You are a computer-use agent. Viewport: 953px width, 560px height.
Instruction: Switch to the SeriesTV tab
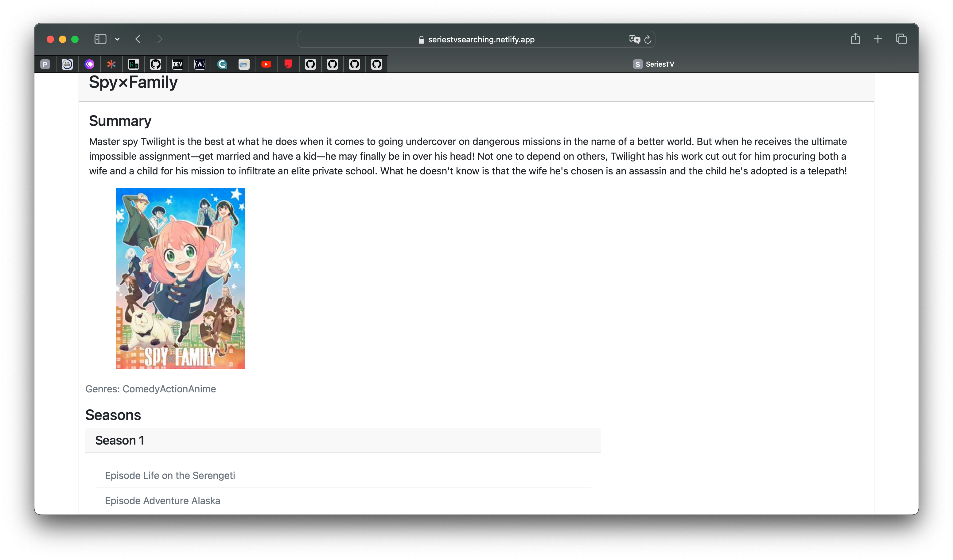[x=653, y=64]
